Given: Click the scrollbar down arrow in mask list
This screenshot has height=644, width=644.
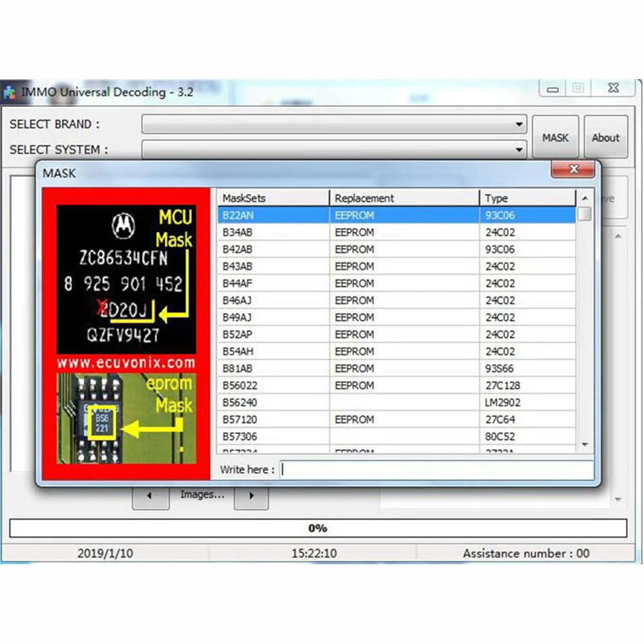Looking at the screenshot, I should [585, 444].
